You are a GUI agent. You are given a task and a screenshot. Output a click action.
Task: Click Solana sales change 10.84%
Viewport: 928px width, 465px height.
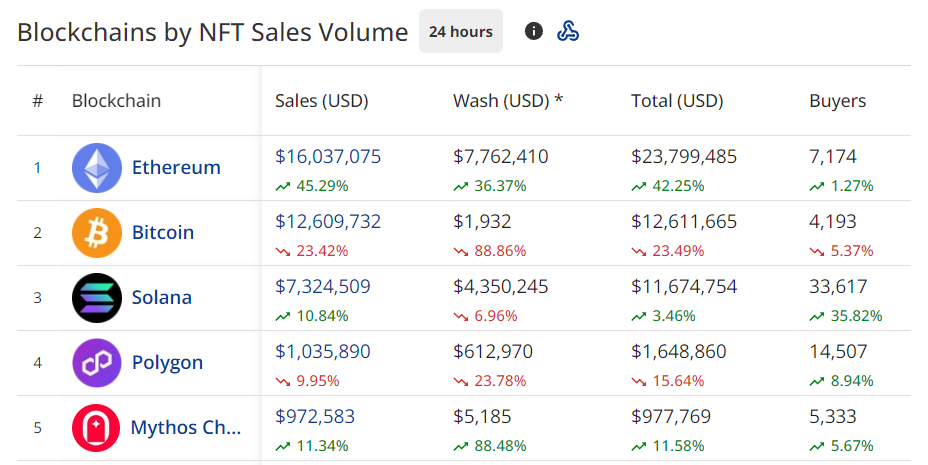[x=312, y=317]
